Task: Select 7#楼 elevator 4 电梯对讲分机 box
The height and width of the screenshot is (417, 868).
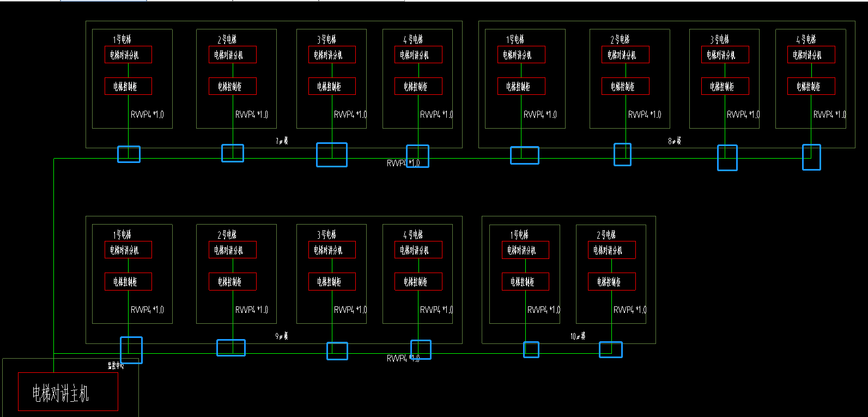Action: 418,55
